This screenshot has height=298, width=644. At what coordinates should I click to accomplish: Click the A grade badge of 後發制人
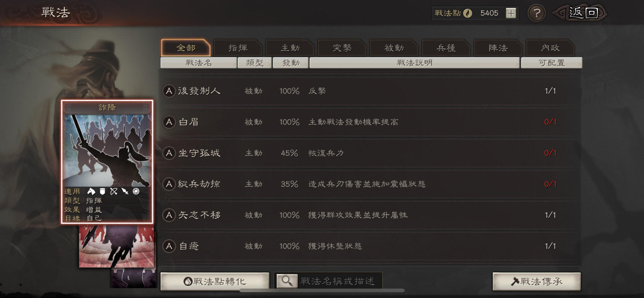[x=169, y=91]
